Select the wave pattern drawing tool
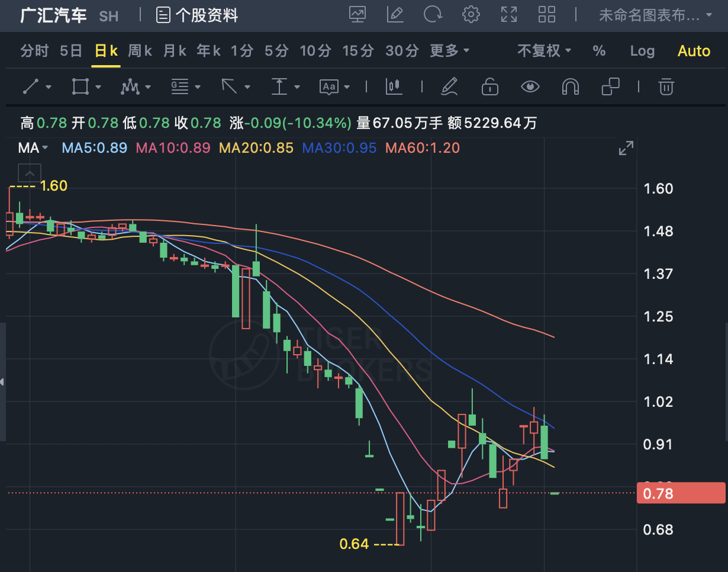Image resolution: width=728 pixels, height=572 pixels. (130, 87)
